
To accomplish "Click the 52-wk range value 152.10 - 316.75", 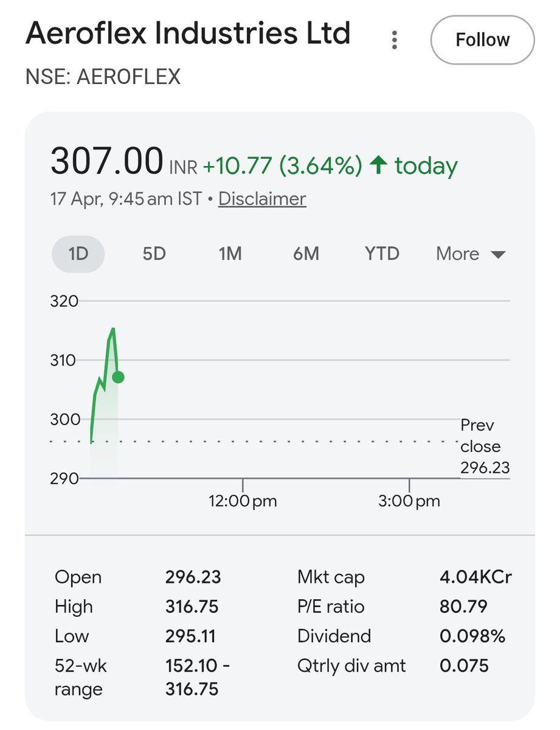I will click(x=197, y=678).
